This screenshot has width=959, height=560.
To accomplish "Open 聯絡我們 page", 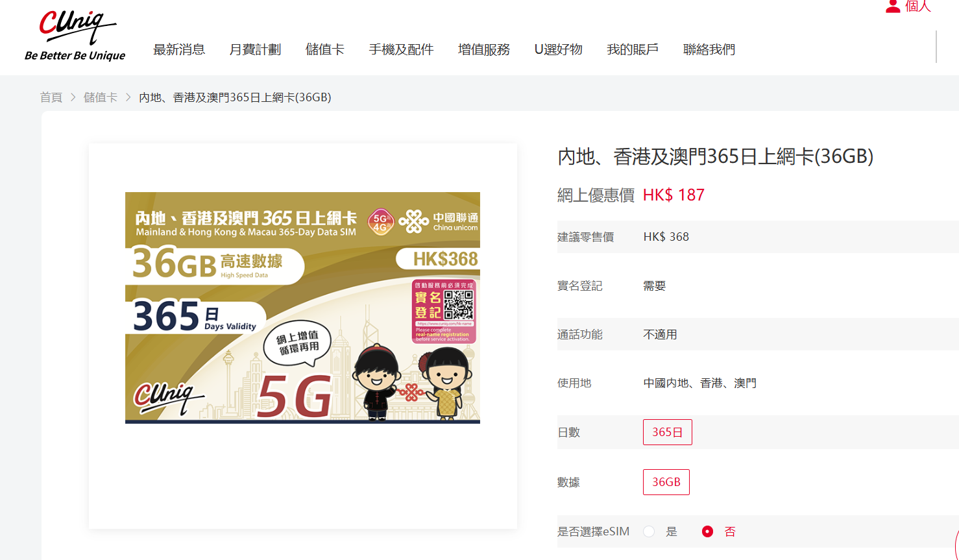I will [709, 49].
